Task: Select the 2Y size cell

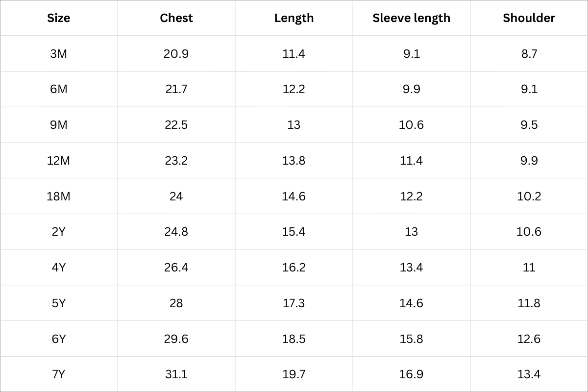Action: coord(58,232)
